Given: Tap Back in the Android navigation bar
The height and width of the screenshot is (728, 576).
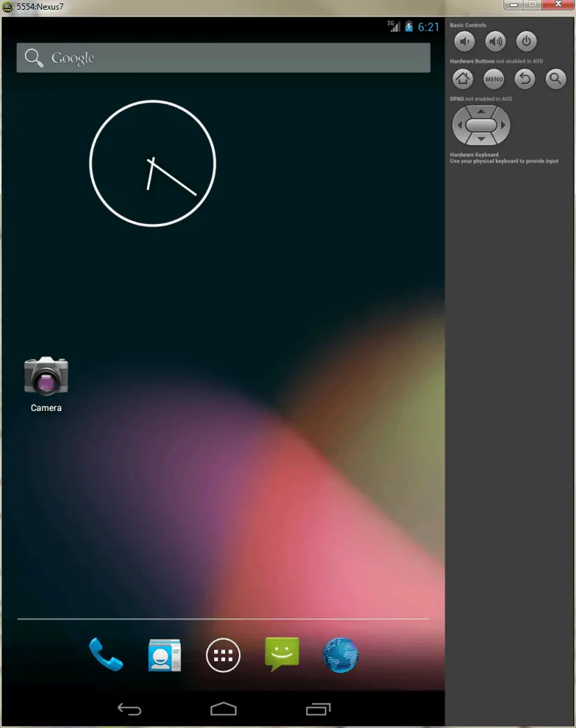Looking at the screenshot, I should point(129,709).
